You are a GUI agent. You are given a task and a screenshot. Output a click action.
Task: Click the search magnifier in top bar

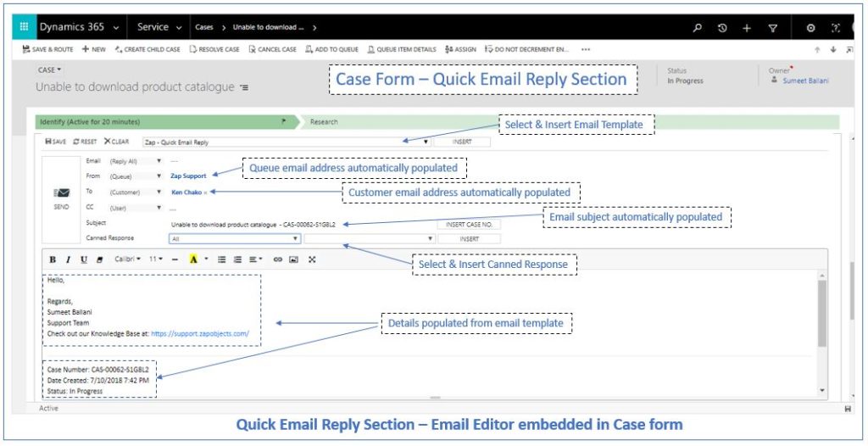pyautogui.click(x=698, y=28)
